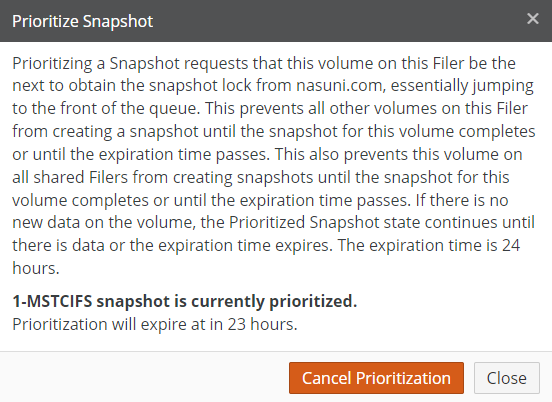This screenshot has height=402, width=552.
Task: Click the dark gray dialog header bar
Action: pos(276,21)
